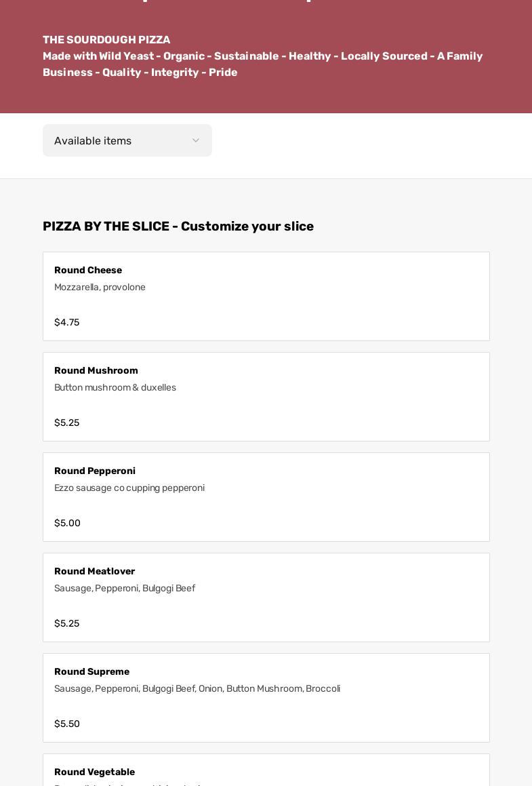Choose the Round Pepperoni slice
Image resolution: width=532 pixels, height=786 pixels.
point(266,497)
